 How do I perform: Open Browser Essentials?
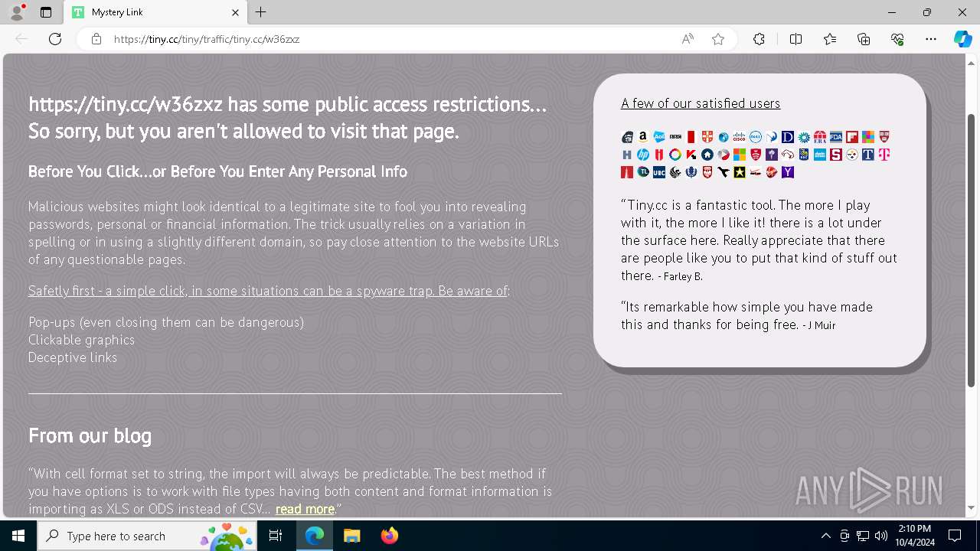click(897, 39)
